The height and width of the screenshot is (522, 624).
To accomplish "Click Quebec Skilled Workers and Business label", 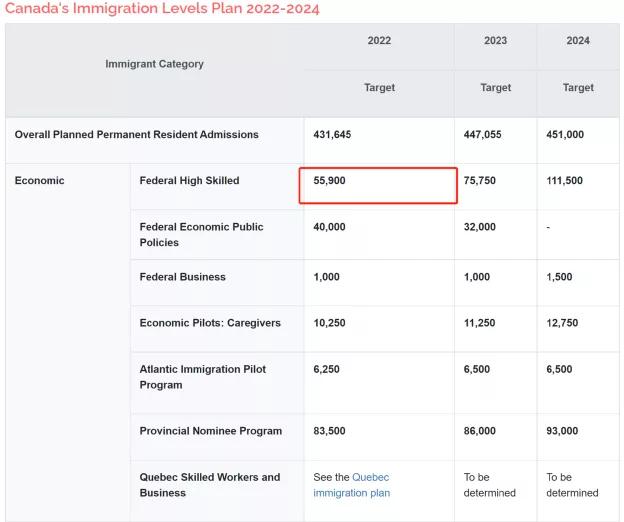I will (x=210, y=485).
